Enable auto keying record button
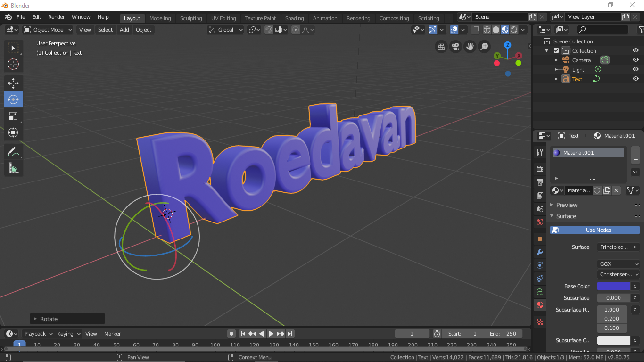Screen dimensions: 644x362 [231, 334]
